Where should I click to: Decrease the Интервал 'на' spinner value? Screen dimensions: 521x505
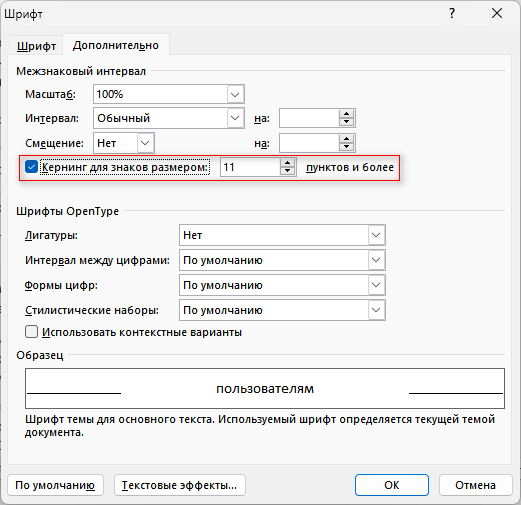(x=347, y=122)
